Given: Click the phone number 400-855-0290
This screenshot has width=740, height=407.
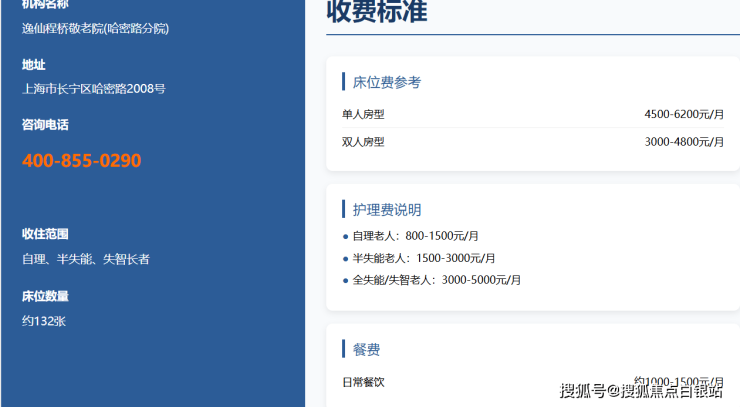Looking at the screenshot, I should [x=82, y=161].
